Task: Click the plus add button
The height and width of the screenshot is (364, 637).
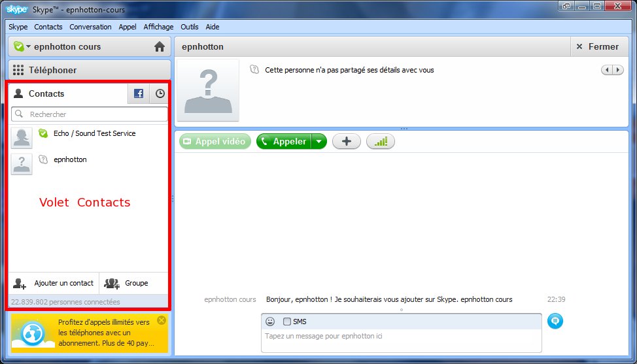Action: click(x=347, y=142)
